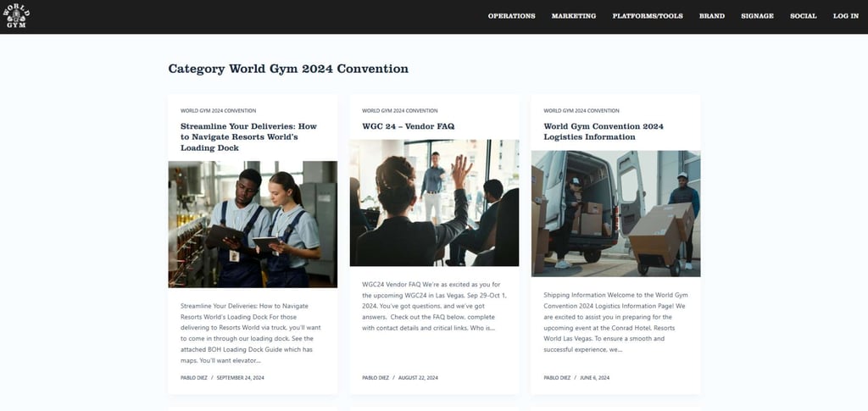Click the June 6, 2024 date
This screenshot has height=411, width=868.
(x=594, y=378)
